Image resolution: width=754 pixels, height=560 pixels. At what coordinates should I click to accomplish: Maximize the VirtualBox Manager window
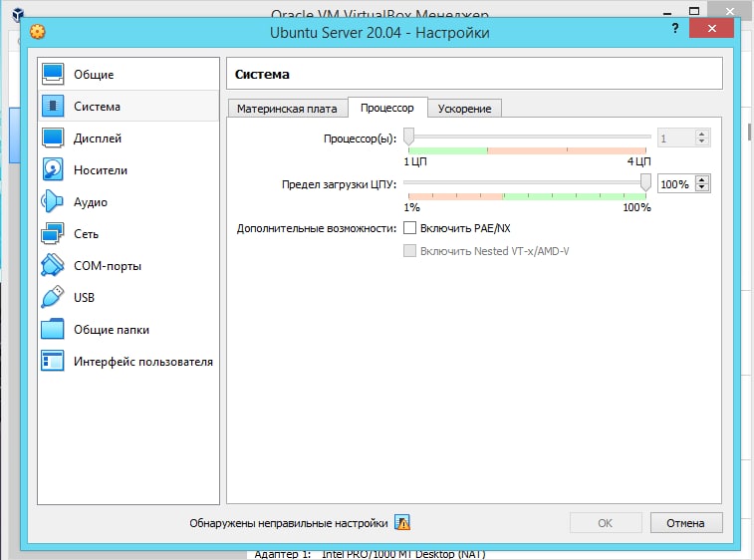(x=694, y=11)
